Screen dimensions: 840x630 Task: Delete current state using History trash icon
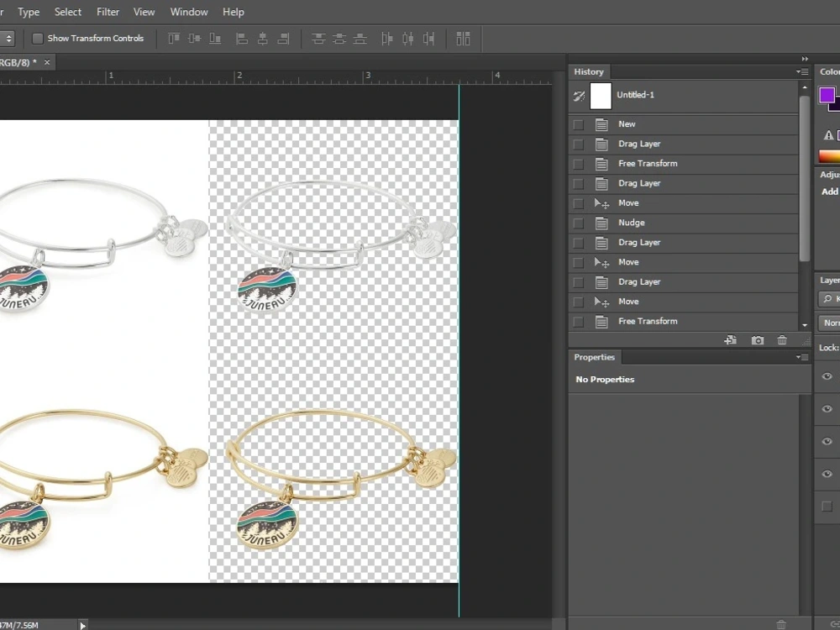(x=782, y=340)
